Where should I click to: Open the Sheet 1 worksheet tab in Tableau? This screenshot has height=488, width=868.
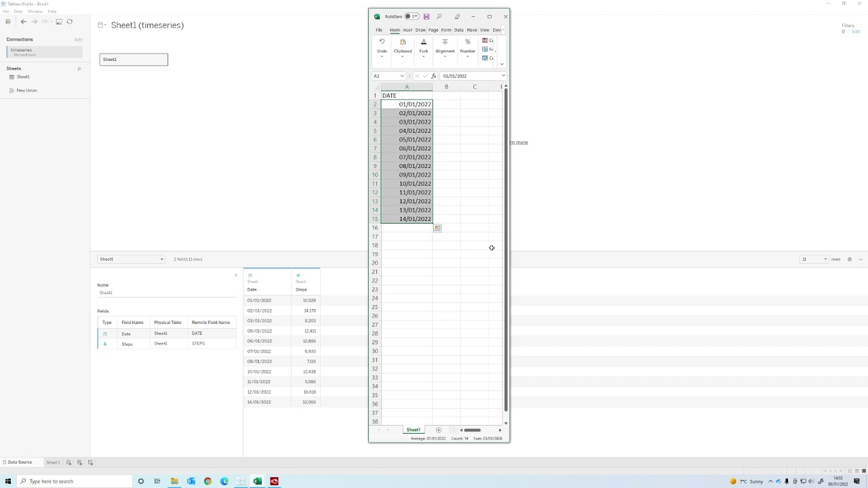[x=53, y=462]
